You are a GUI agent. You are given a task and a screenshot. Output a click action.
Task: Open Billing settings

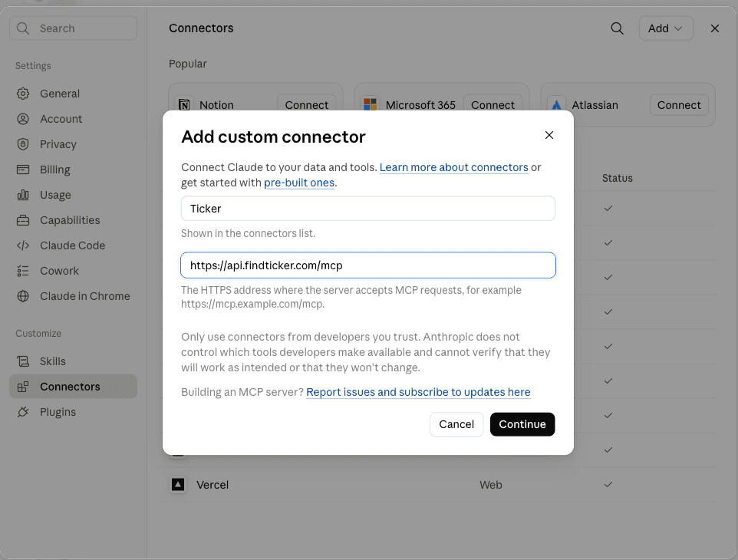[x=74, y=170]
